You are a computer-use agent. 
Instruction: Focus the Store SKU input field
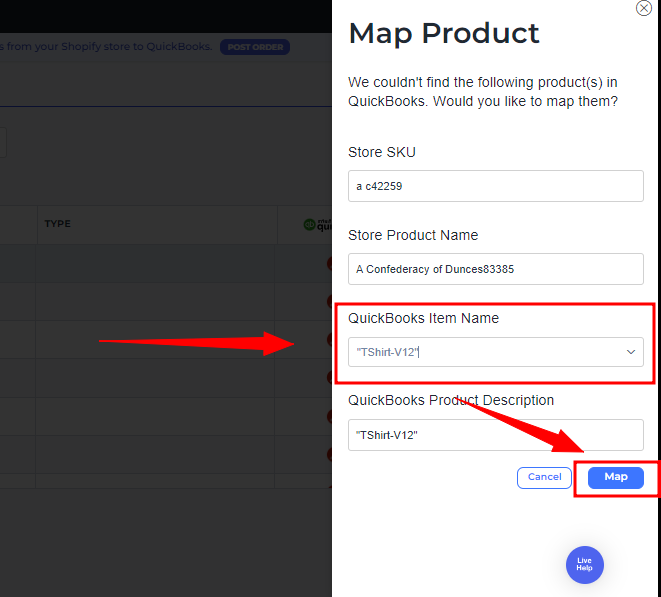[x=495, y=186]
